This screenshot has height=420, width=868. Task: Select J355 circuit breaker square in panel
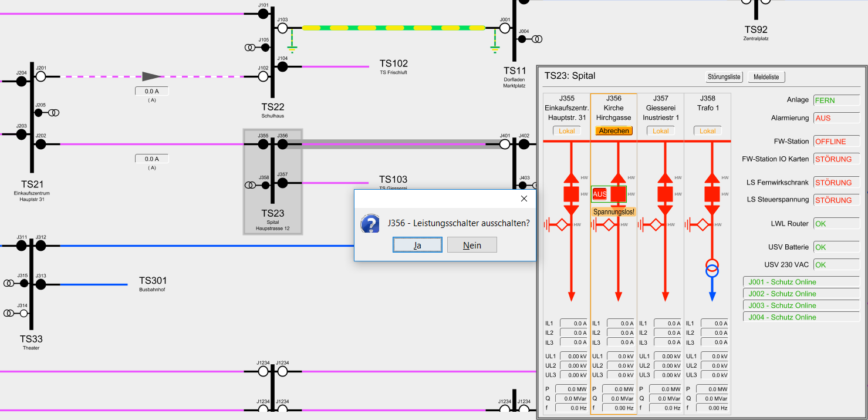(571, 194)
